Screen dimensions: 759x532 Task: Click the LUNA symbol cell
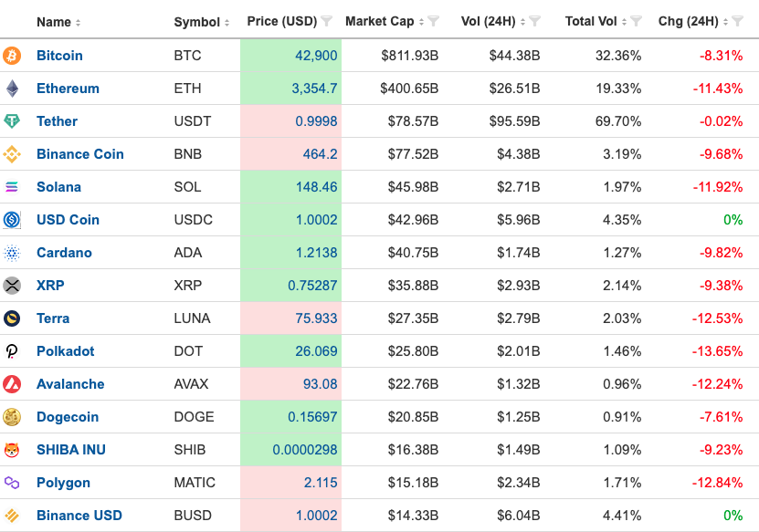coord(192,318)
